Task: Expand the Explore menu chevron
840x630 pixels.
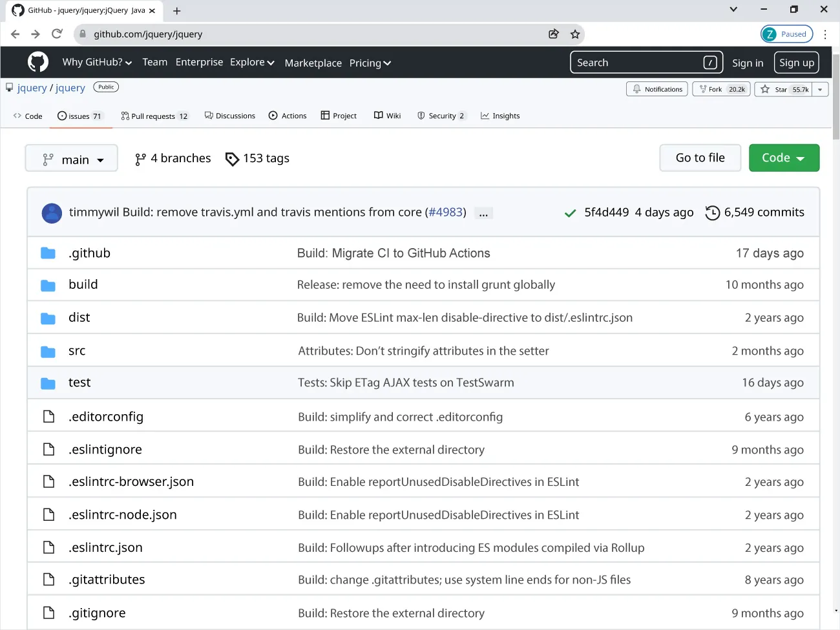Action: [270, 62]
